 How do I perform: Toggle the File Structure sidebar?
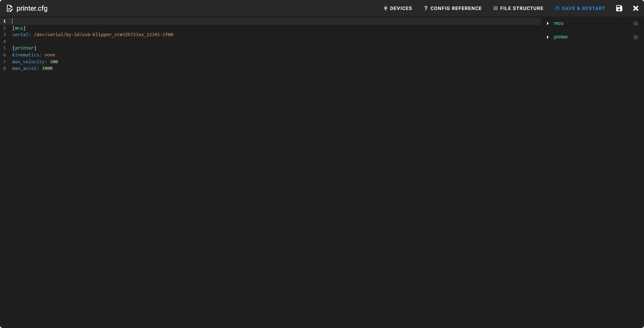tap(518, 8)
